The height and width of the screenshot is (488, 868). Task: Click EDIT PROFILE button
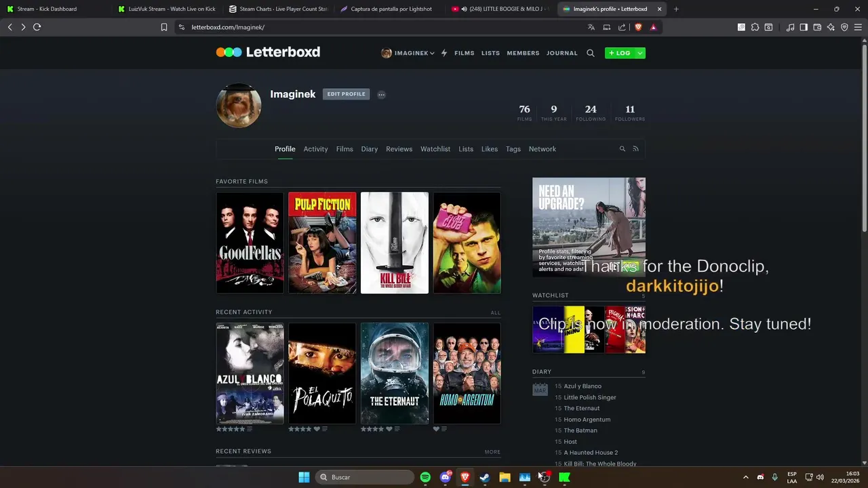(347, 94)
